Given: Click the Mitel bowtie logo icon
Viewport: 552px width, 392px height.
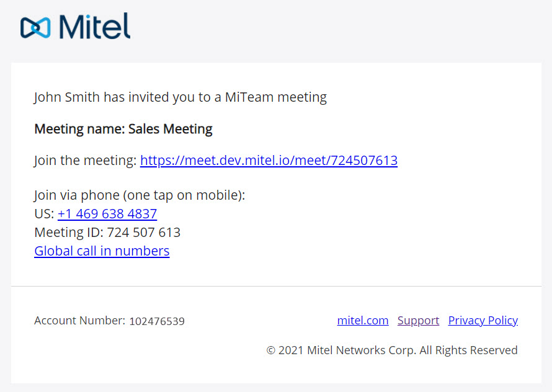Looking at the screenshot, I should click(35, 27).
